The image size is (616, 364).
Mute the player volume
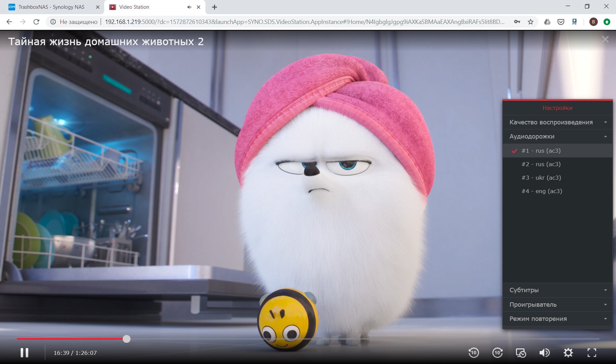tap(545, 353)
